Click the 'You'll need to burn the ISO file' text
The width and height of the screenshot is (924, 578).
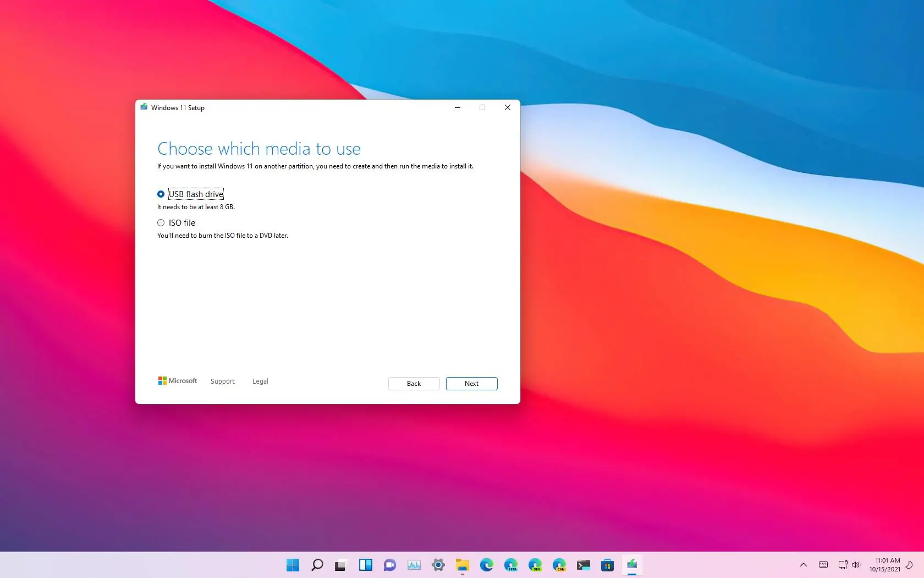click(x=223, y=236)
